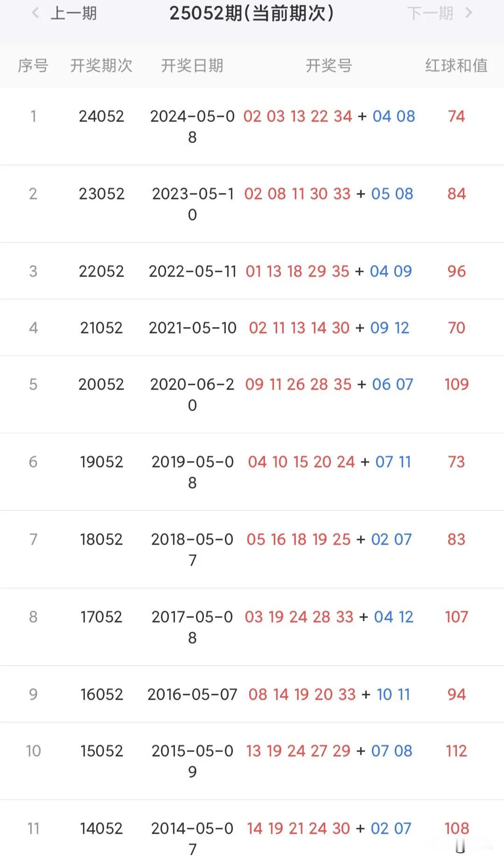Image resolution: width=504 pixels, height=864 pixels.
Task: Select winning numbers 13 19 24 27 29
Action: click(x=298, y=751)
